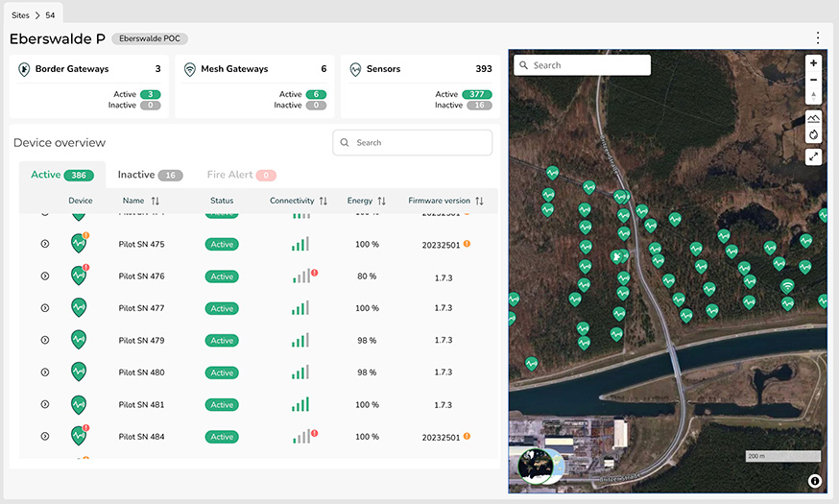This screenshot has height=504, width=839.
Task: Reset map compass bearing north
Action: point(813,96)
